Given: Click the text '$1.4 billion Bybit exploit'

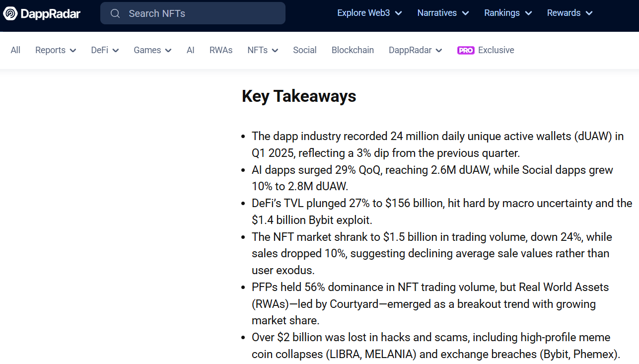Looking at the screenshot, I should pos(312,219).
